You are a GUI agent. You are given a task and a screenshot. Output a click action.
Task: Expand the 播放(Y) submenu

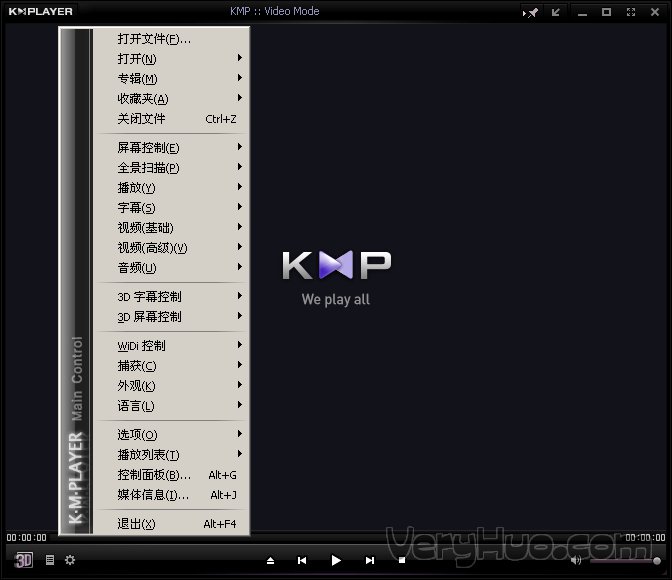pos(171,188)
